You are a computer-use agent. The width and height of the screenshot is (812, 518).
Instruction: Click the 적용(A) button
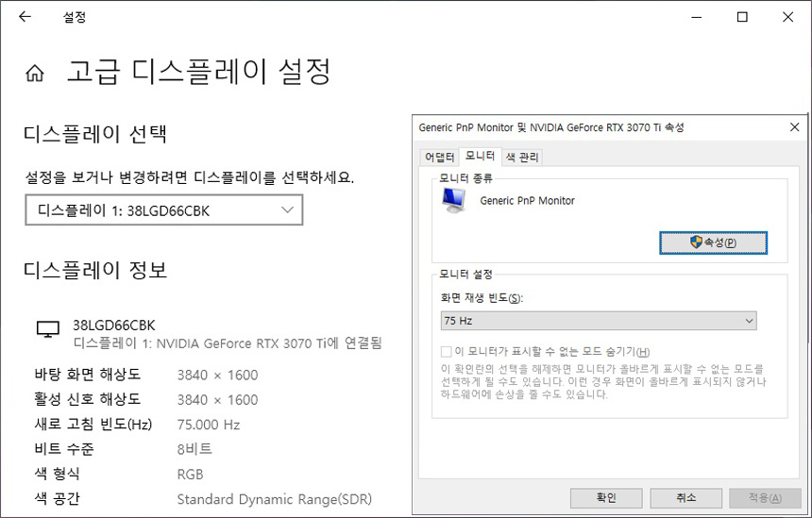point(764,497)
